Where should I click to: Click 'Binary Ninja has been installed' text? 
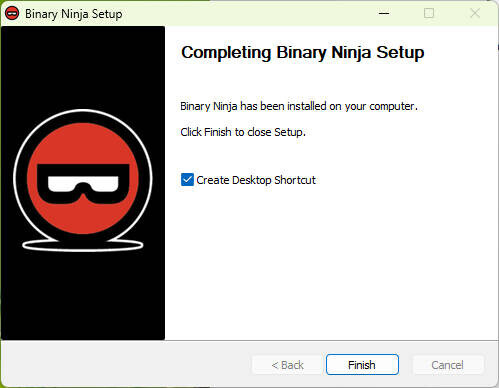[299, 106]
